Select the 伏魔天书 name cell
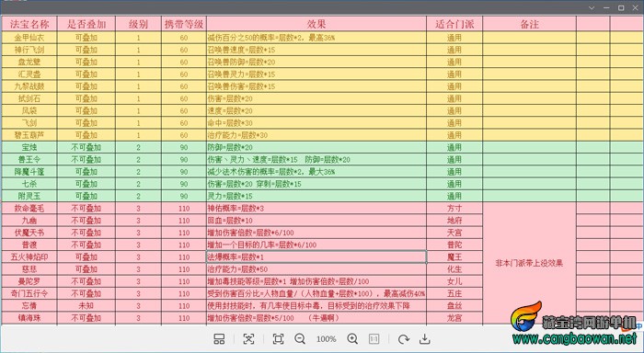This screenshot has width=644, height=353. (29, 233)
